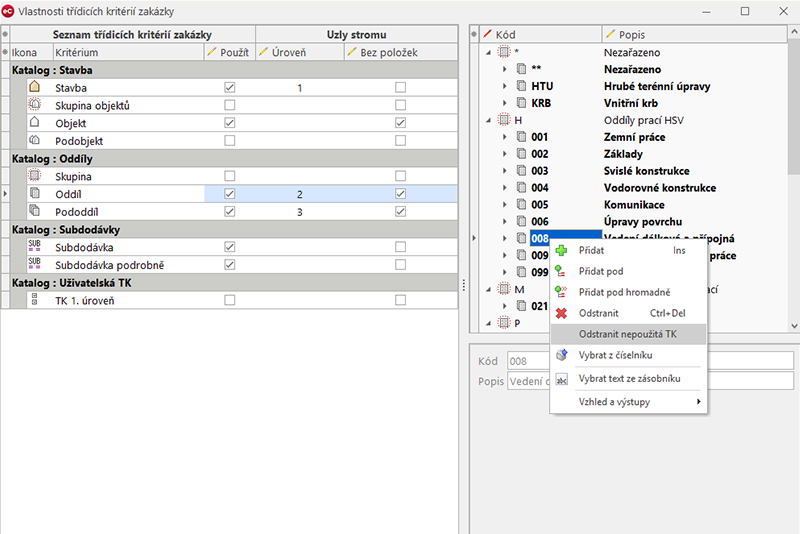This screenshot has height=534, width=800.
Task: Click the Podobjekt row icon
Action: [35, 140]
